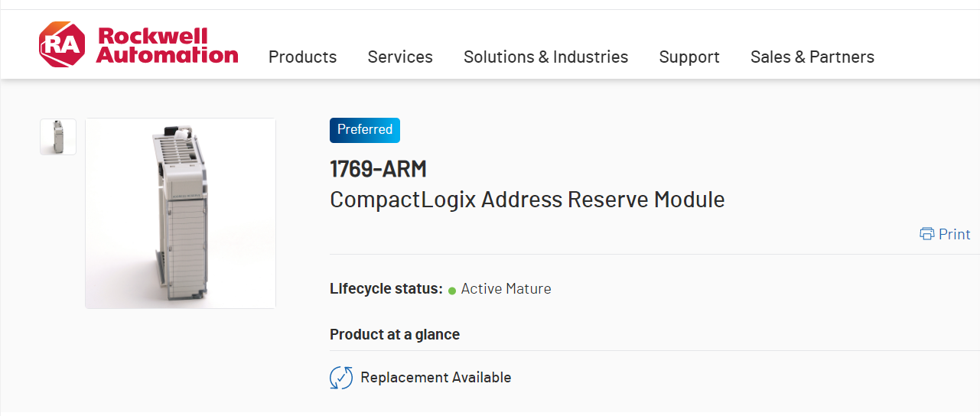Open the Support menu
Viewport: 980px width, 416px height.
pyautogui.click(x=689, y=57)
